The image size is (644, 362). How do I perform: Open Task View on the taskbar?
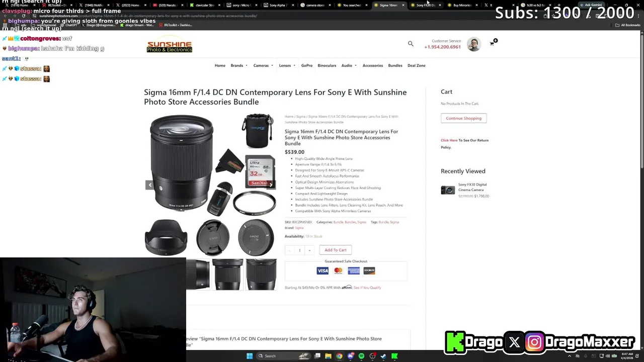point(317,356)
